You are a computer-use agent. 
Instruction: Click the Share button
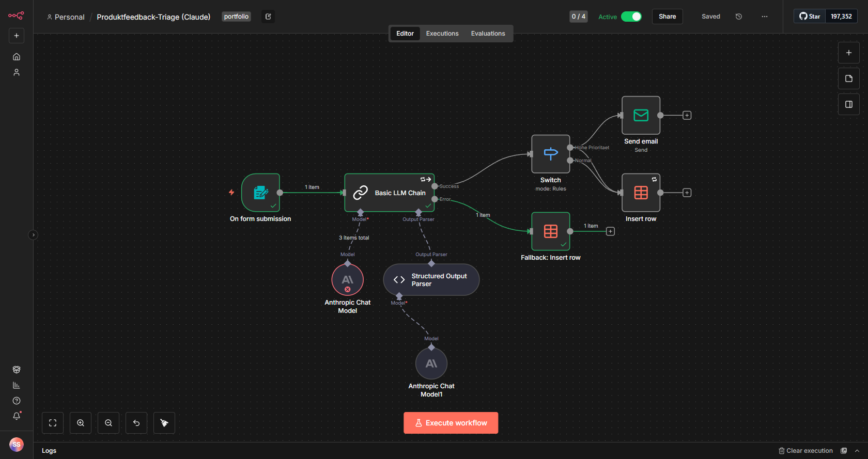click(x=668, y=17)
